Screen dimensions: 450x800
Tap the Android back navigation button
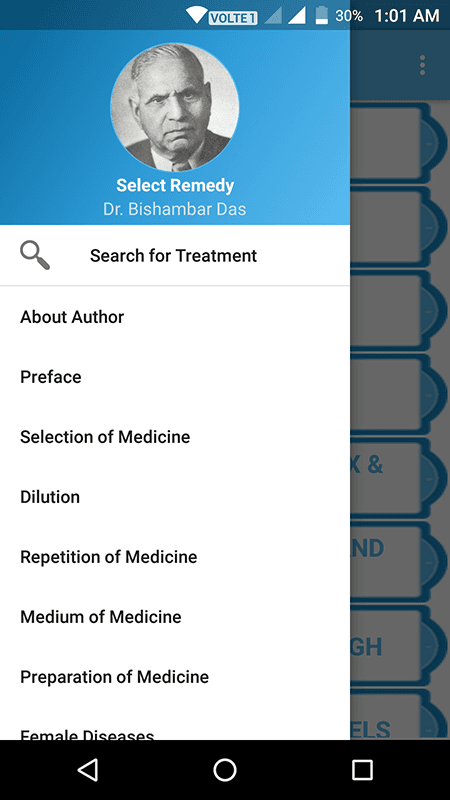coord(88,769)
